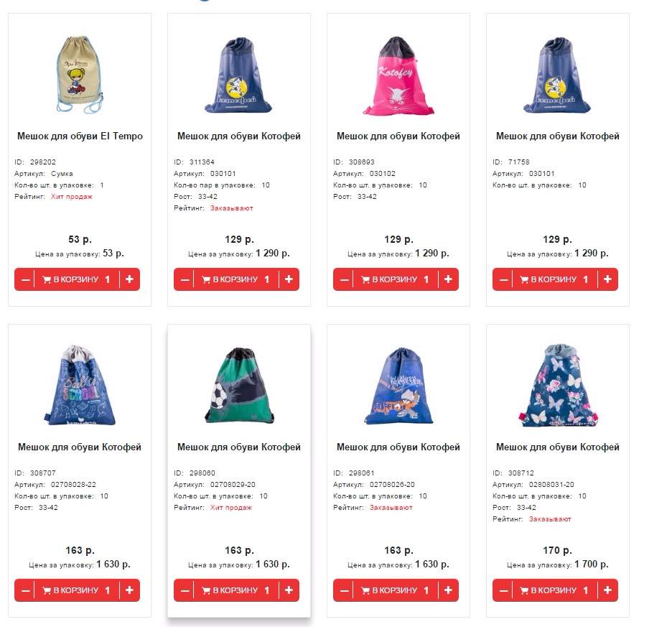Viewport: 672px width, 627px height.
Task: Open title link Мешок для обуви El Tempo
Action: point(80,136)
